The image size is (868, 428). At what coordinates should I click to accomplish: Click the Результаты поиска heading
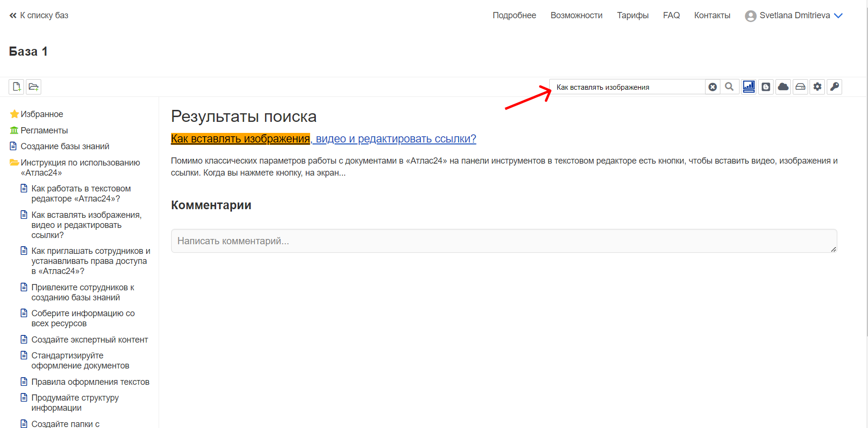(x=243, y=116)
